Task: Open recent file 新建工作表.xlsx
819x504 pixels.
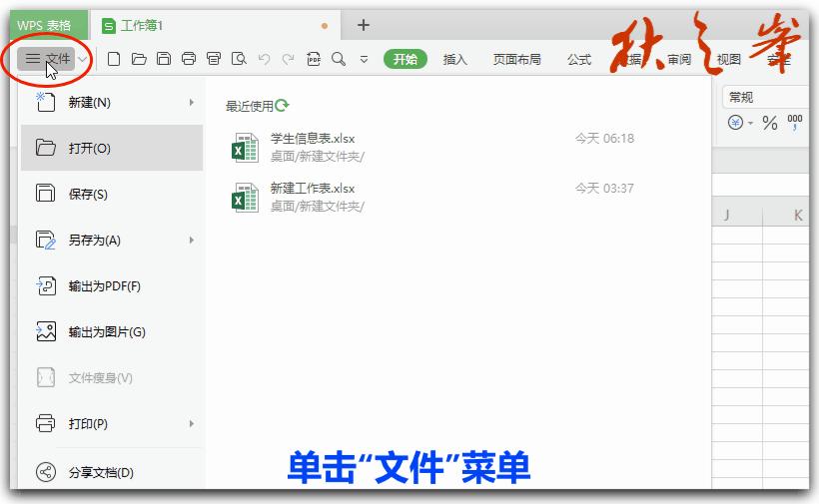Action: (433, 198)
